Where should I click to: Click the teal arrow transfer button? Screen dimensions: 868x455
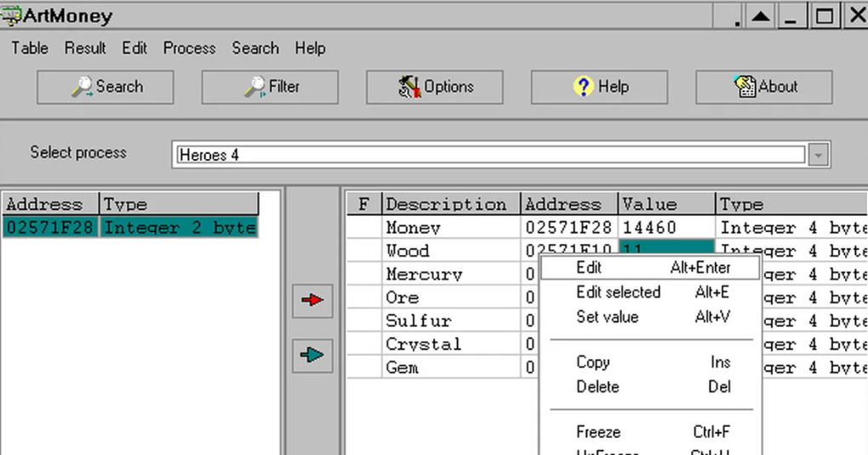click(x=312, y=355)
